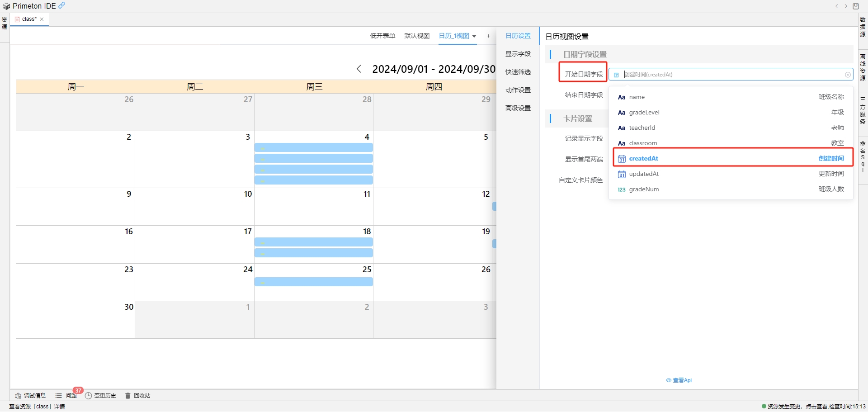The width and height of the screenshot is (868, 412).
Task: Click the 查看Api link
Action: [x=679, y=380]
